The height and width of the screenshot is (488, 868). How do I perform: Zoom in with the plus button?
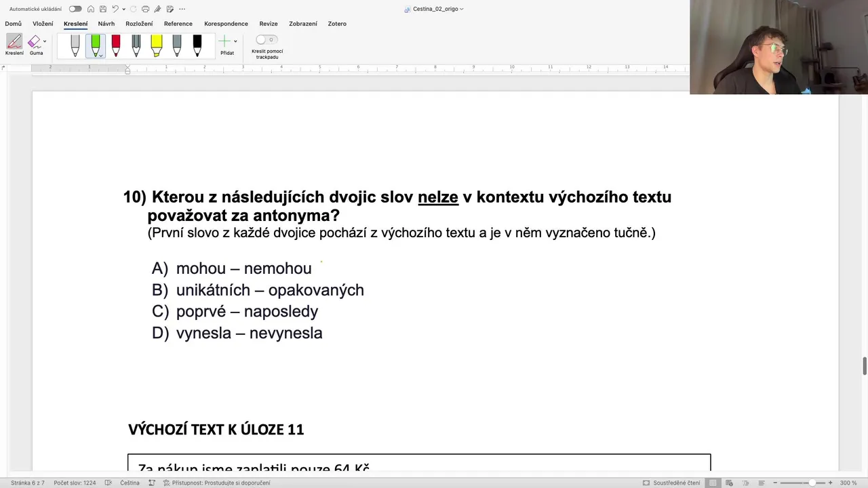coord(831,483)
